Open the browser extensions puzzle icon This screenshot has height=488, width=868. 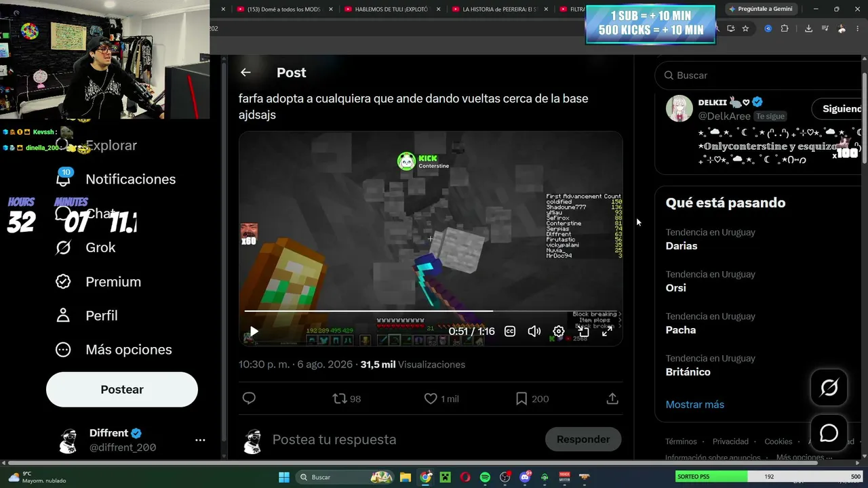pyautogui.click(x=785, y=28)
